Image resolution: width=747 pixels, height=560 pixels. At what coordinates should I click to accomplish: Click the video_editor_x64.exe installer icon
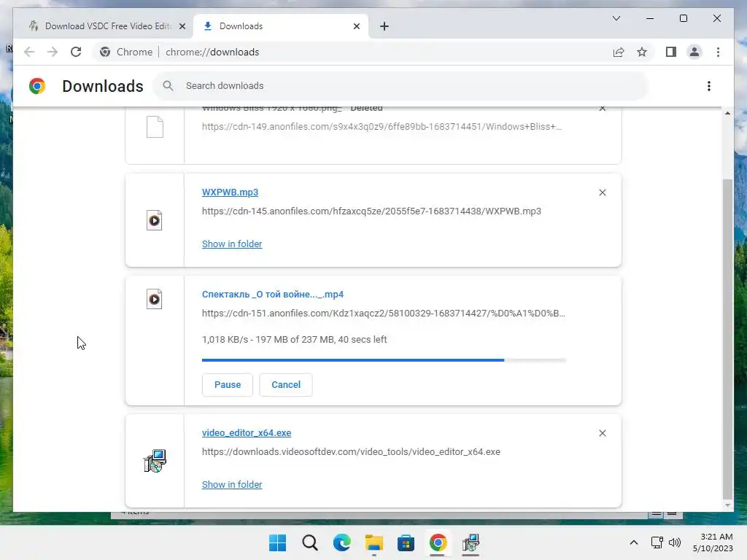(x=155, y=461)
